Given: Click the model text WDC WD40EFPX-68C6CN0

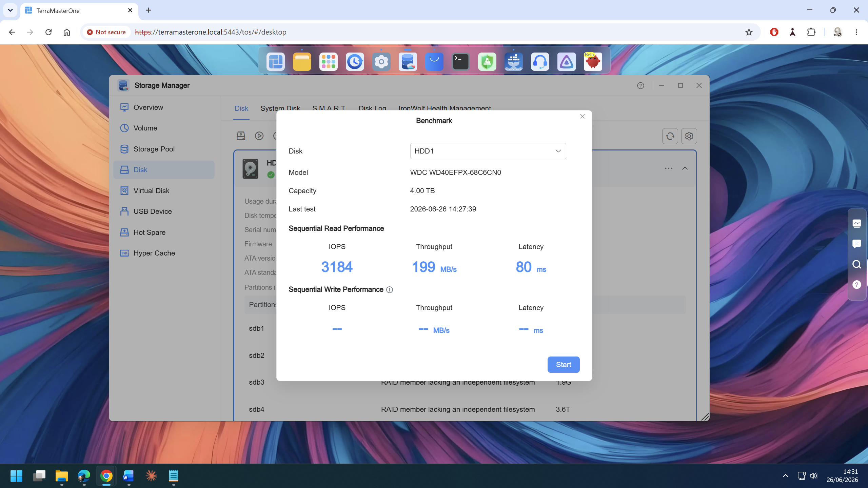Looking at the screenshot, I should point(455,172).
